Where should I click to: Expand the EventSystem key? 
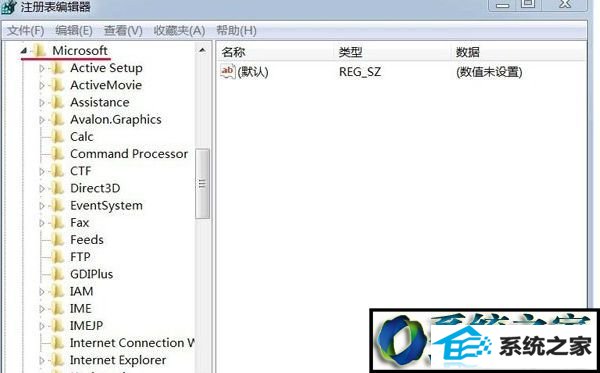(42, 206)
